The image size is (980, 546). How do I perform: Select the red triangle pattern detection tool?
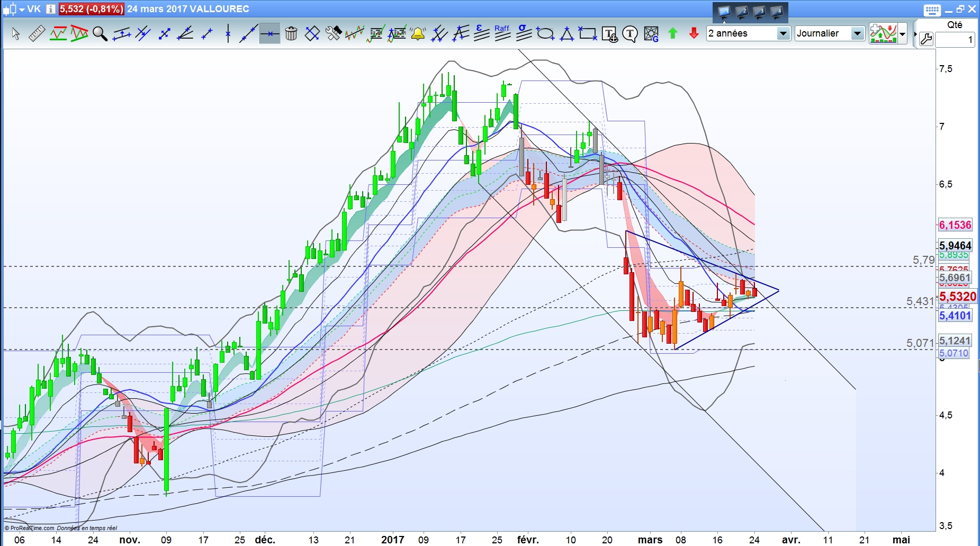(x=79, y=34)
